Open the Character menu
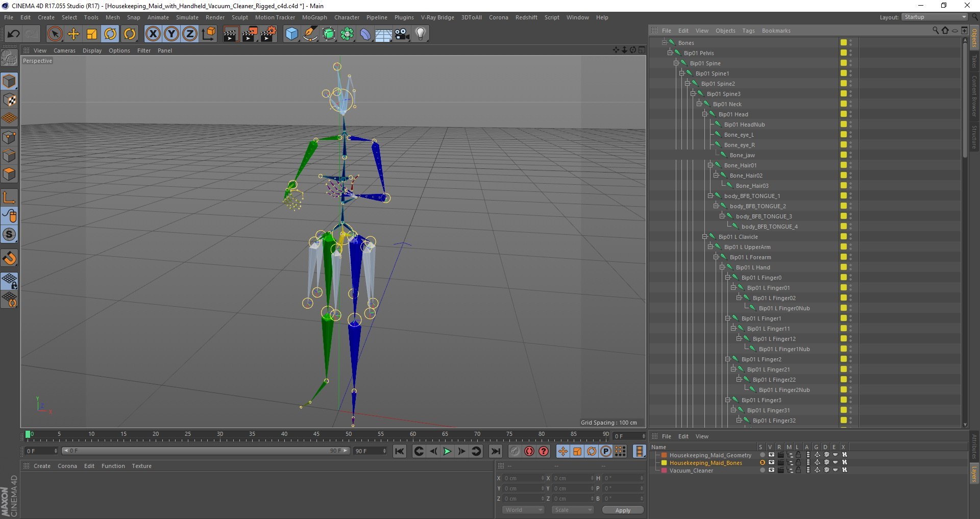 pos(347,17)
